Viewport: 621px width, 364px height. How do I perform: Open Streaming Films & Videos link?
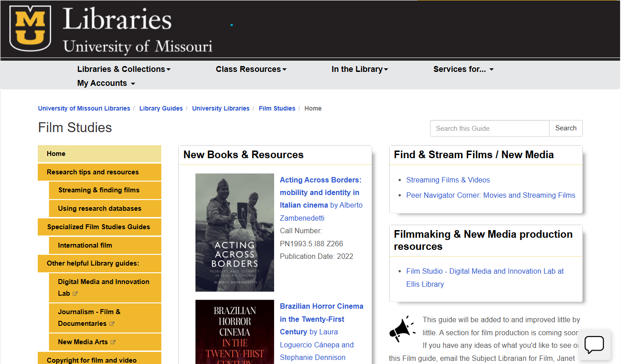point(448,180)
